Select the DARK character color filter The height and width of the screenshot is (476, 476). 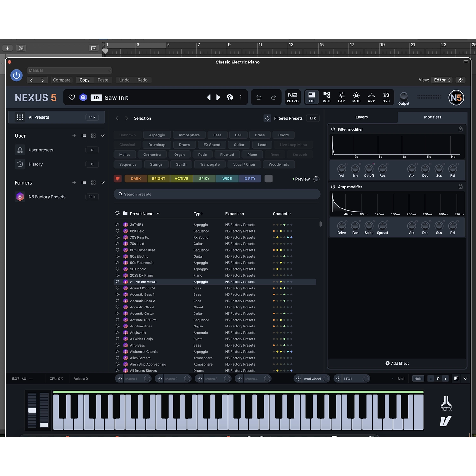pyautogui.click(x=136, y=179)
